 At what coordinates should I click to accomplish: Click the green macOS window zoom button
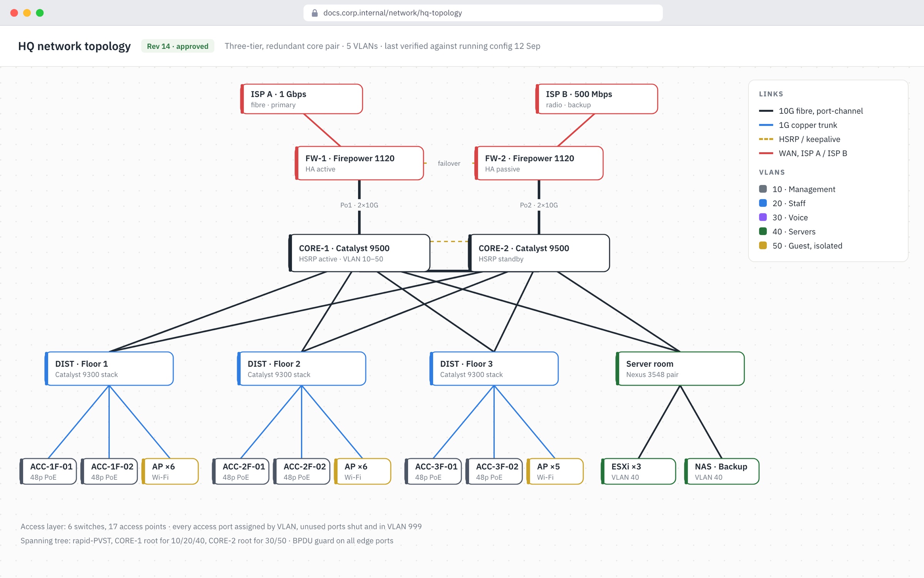(40, 13)
